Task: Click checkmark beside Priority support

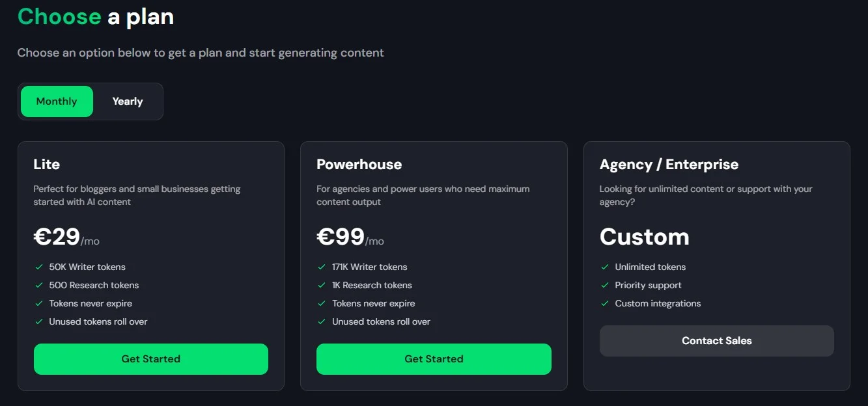Action: (x=604, y=285)
